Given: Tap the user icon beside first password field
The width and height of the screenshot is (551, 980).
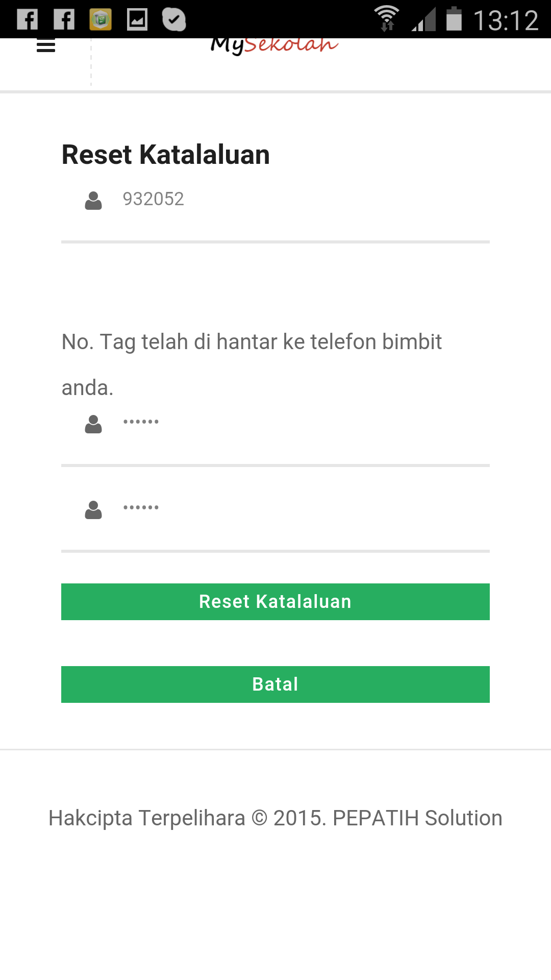Looking at the screenshot, I should point(93,424).
